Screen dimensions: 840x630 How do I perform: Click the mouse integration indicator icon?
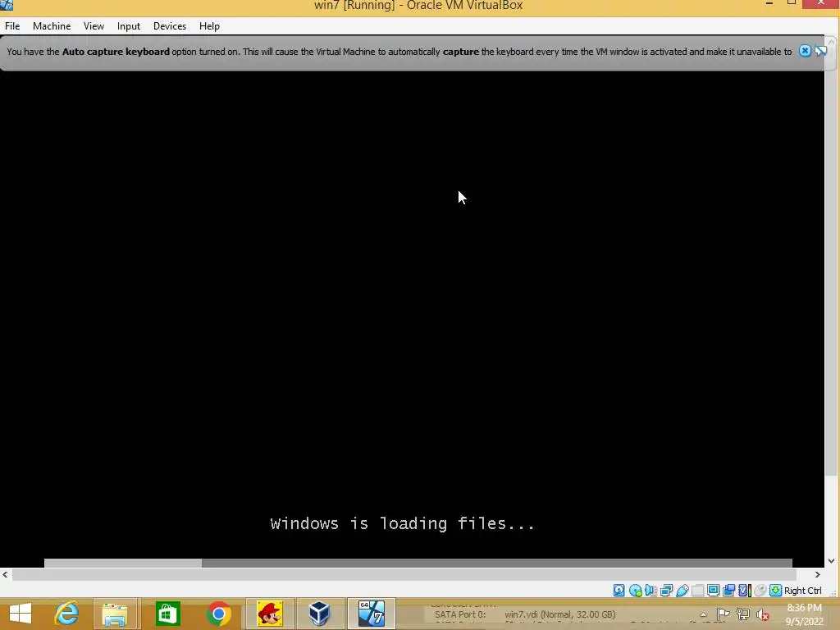coord(760,591)
